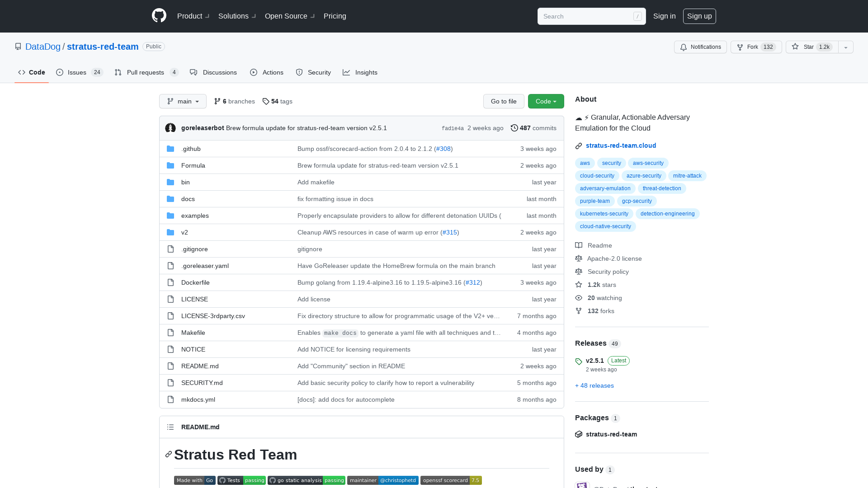
Task: Click the Go to file button
Action: [x=504, y=101]
